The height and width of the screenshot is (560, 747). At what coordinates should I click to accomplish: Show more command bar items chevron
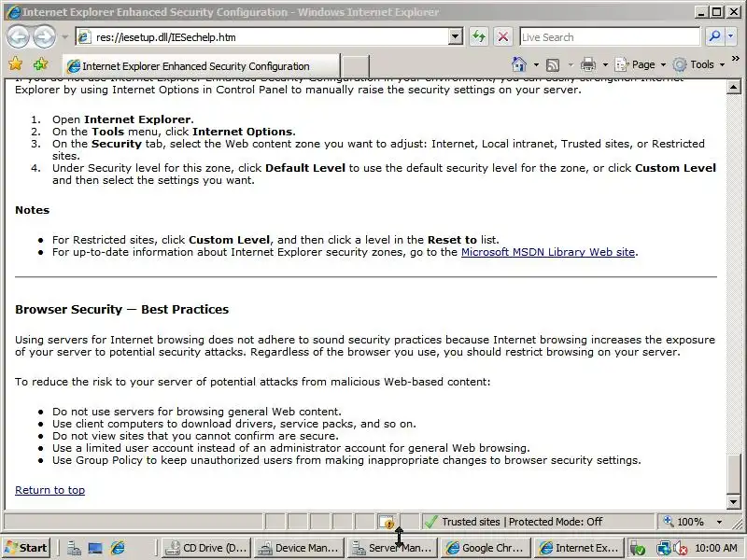[736, 59]
